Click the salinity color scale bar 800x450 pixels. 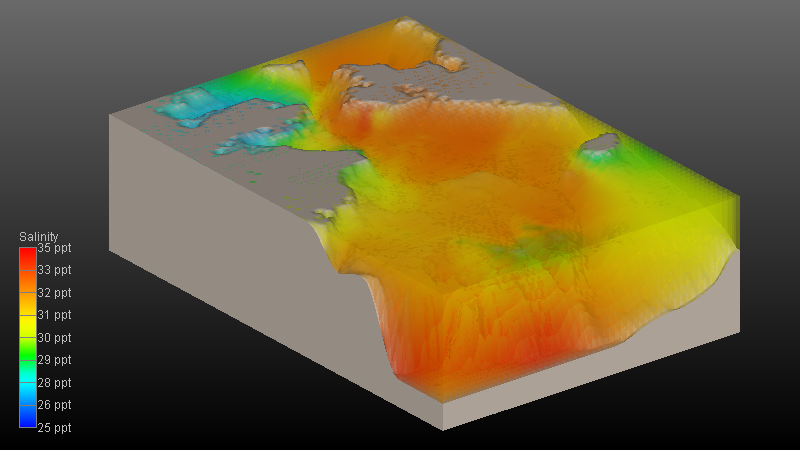click(28, 337)
